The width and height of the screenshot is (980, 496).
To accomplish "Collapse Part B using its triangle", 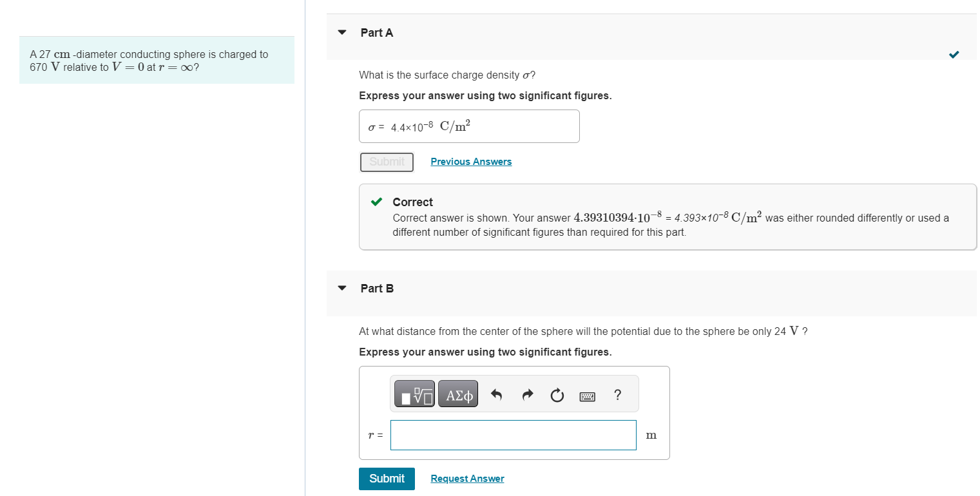I will pyautogui.click(x=342, y=288).
